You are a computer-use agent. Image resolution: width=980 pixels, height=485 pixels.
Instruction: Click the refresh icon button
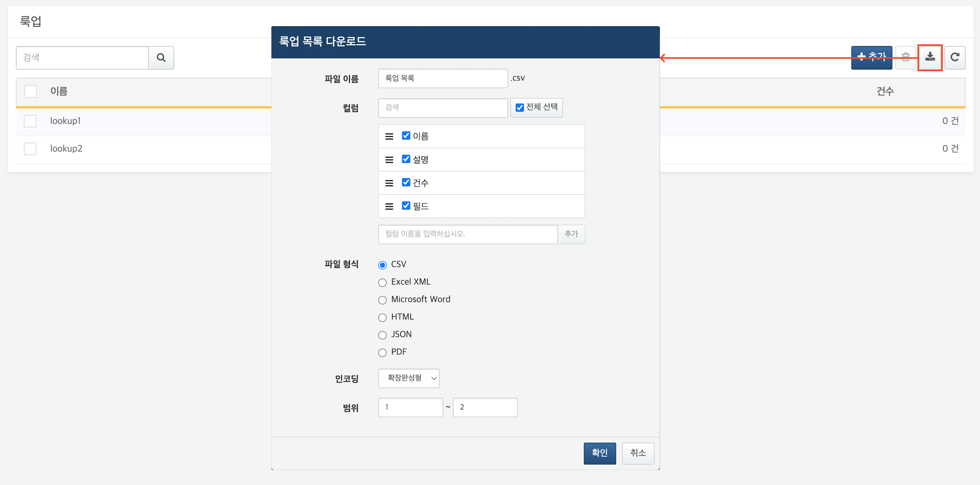[x=955, y=57]
